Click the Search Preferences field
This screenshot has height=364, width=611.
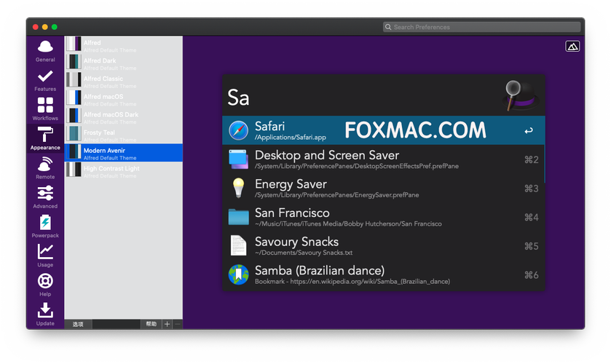(482, 27)
